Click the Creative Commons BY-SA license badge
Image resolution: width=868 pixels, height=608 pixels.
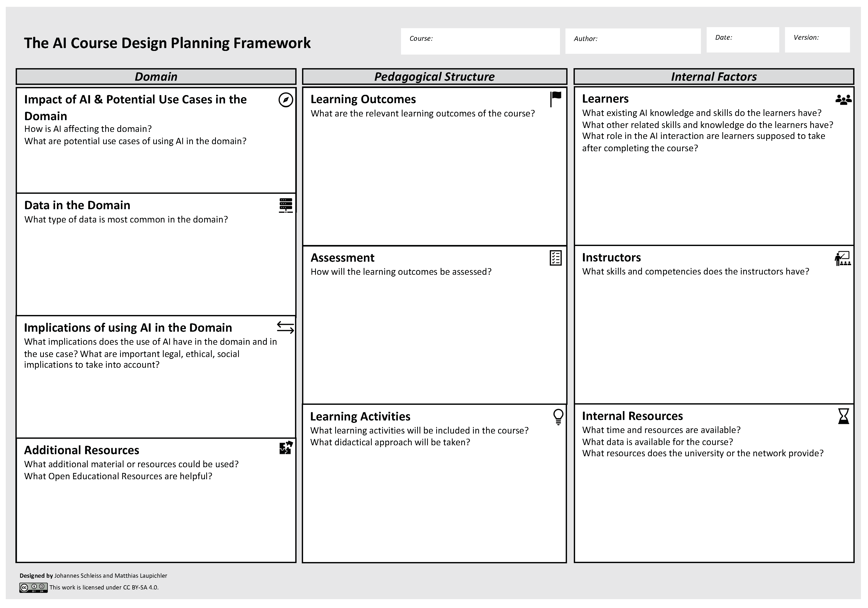33,588
